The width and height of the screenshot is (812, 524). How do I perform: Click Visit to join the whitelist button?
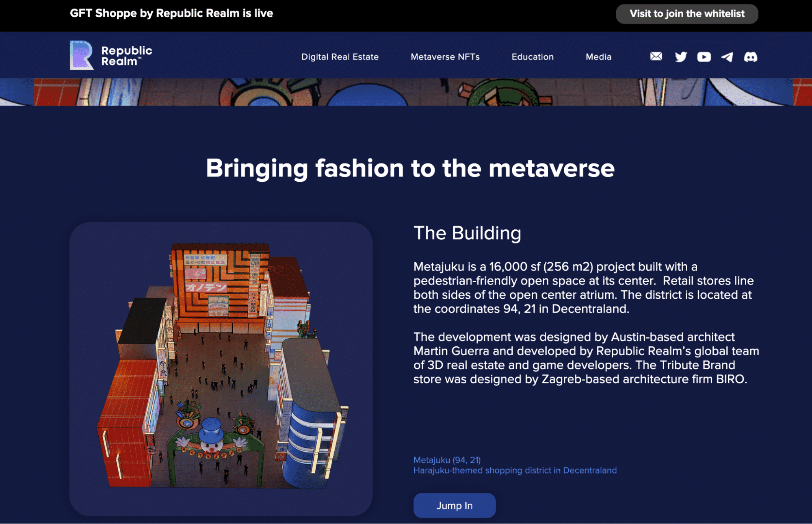tap(687, 14)
